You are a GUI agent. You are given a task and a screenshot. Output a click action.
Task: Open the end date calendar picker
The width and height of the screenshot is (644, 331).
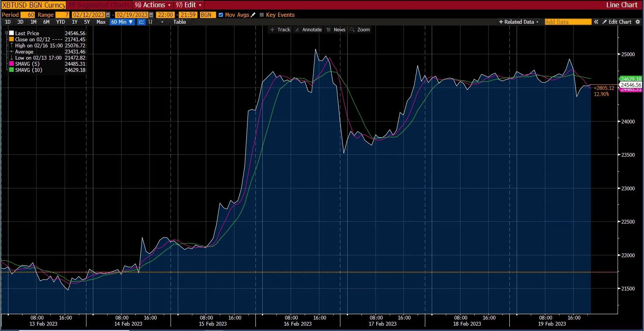(x=151, y=15)
